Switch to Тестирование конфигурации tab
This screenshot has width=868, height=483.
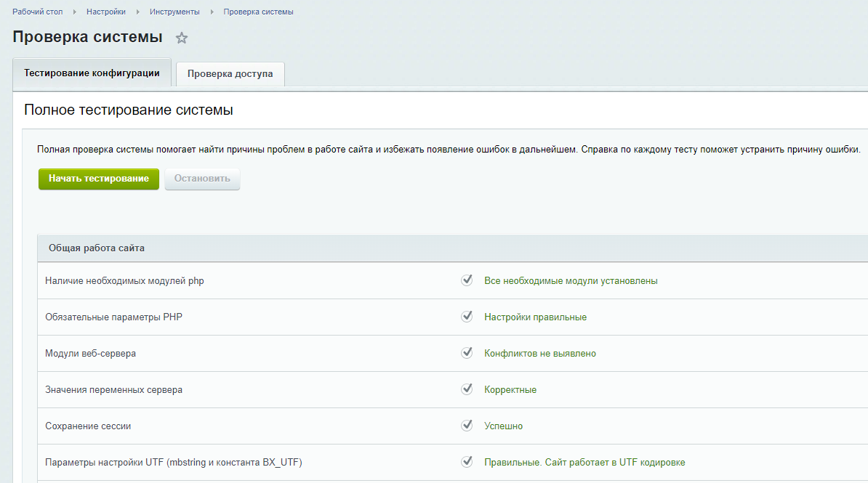(x=92, y=73)
